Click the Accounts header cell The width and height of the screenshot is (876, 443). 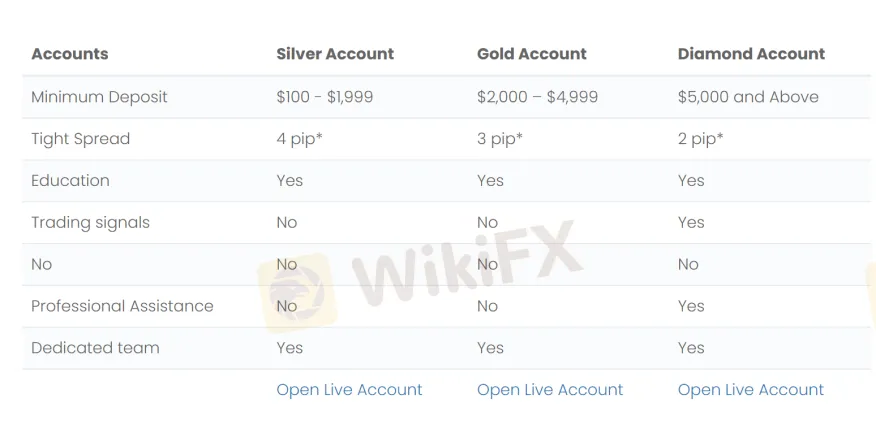(70, 54)
